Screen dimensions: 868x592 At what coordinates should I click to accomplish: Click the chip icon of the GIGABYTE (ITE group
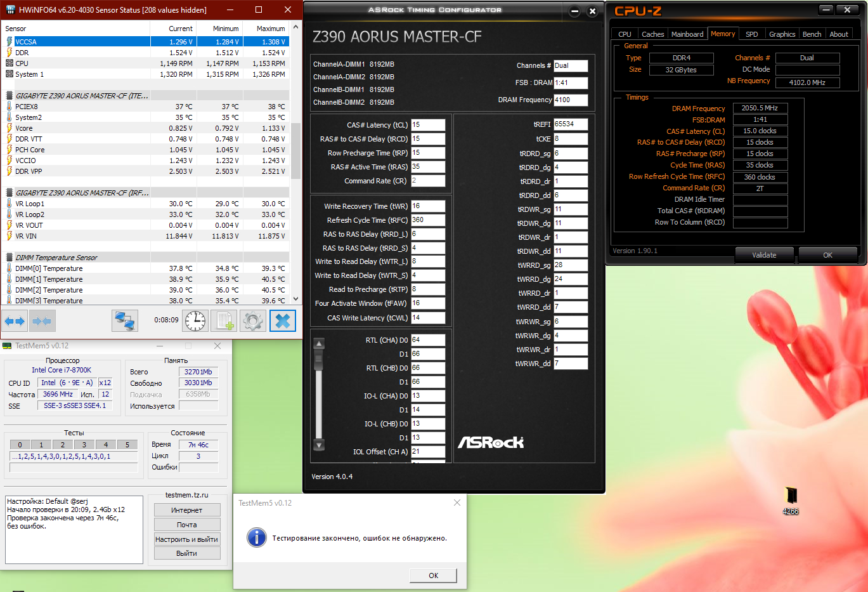tap(10, 96)
